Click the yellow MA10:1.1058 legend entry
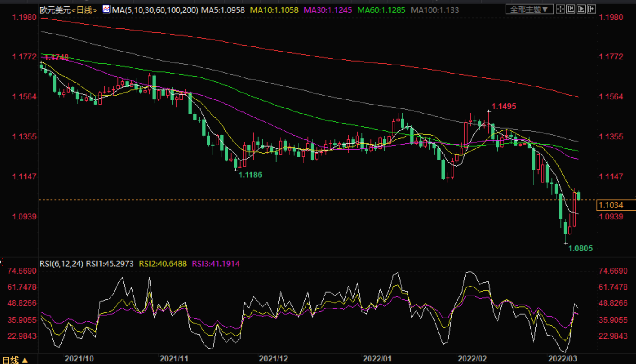Screen dimensions: 636x364 coord(274,10)
